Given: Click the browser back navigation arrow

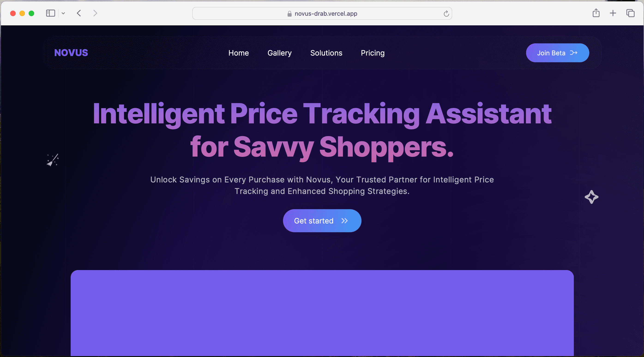Looking at the screenshot, I should click(79, 13).
